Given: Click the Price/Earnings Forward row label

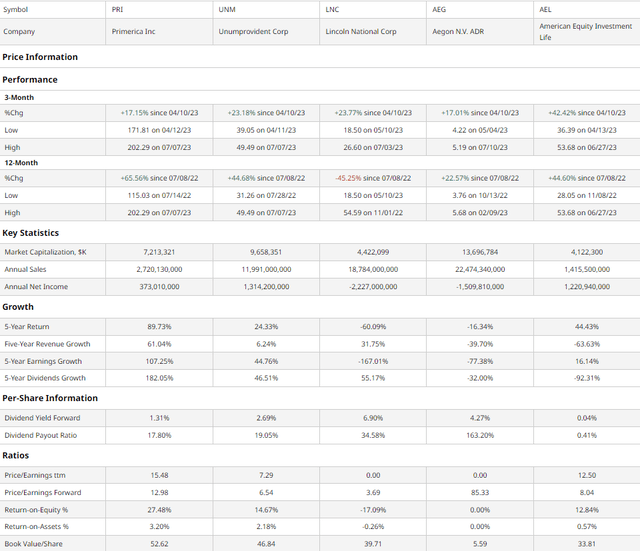Looking at the screenshot, I should click(x=43, y=493).
